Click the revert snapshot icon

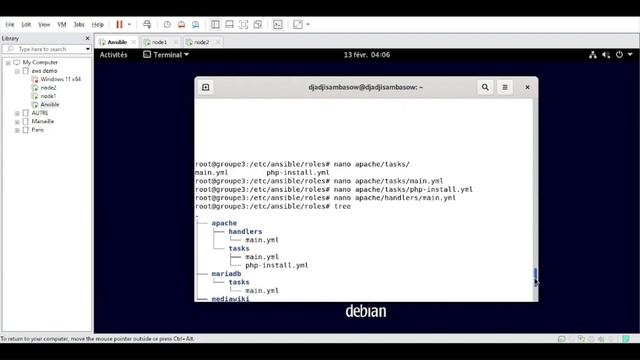181,24
